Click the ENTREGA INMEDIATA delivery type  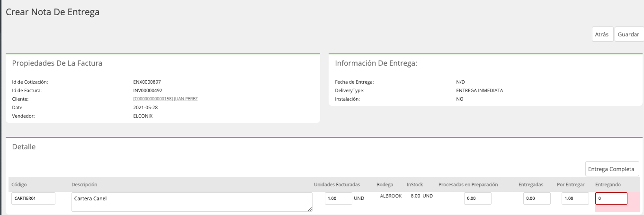point(479,90)
